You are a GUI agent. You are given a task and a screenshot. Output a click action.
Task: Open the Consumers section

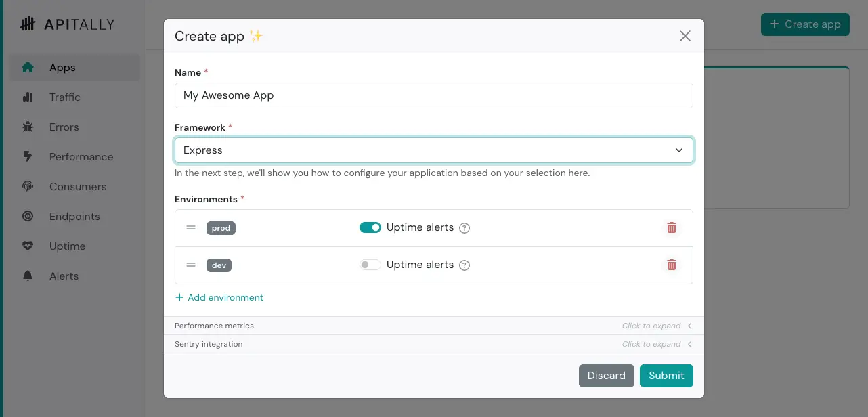(x=77, y=186)
